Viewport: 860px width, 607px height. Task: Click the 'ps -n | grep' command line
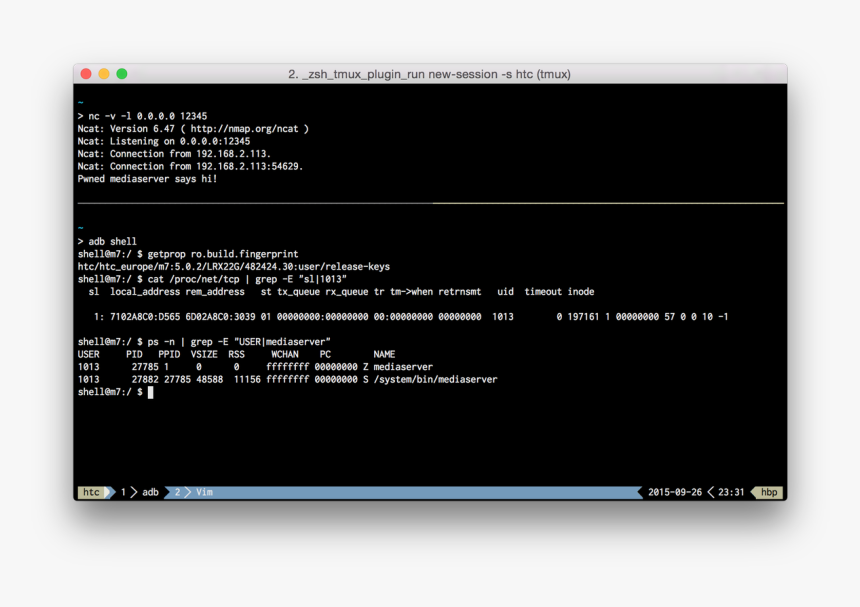pyautogui.click(x=204, y=342)
